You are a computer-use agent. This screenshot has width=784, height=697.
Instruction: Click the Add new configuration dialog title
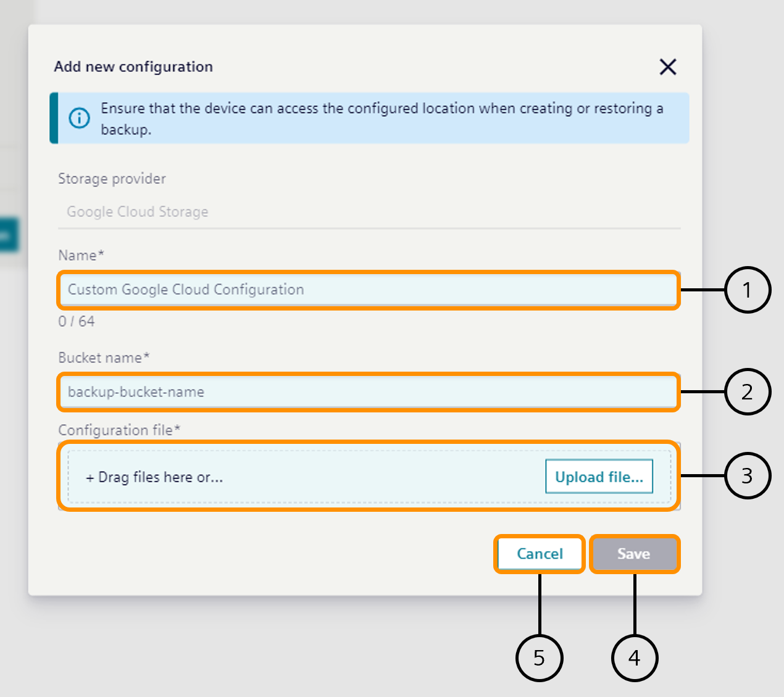pos(133,67)
